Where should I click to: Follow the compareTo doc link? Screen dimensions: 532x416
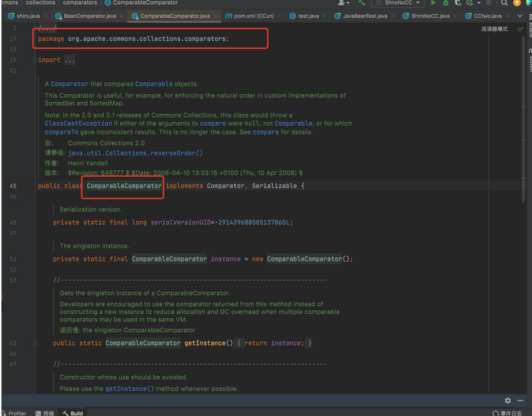tap(61, 132)
